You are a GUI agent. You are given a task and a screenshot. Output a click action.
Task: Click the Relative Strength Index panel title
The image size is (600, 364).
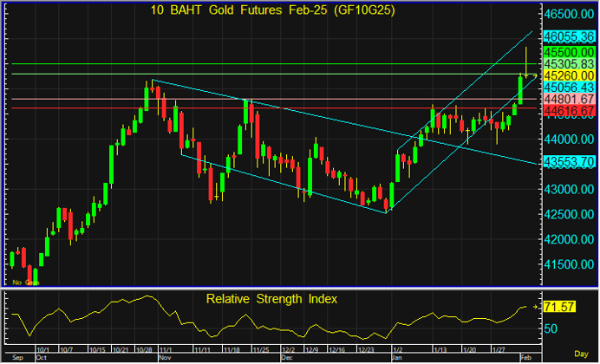tap(271, 299)
